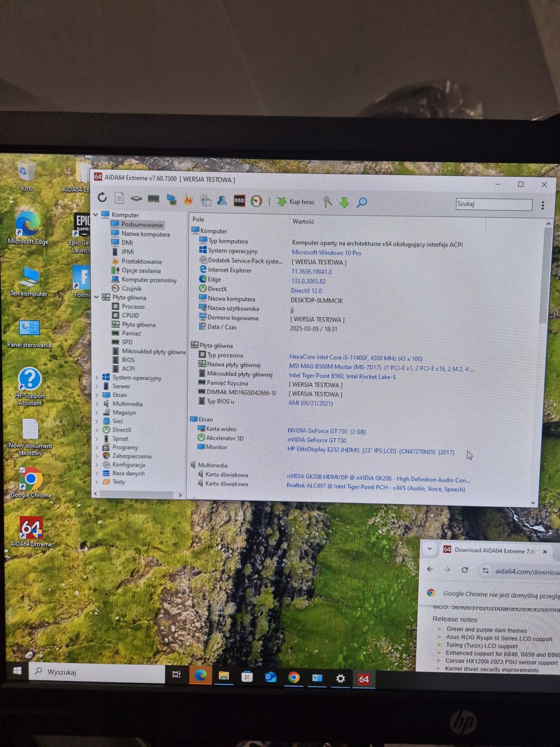Open the SensorPanel gauge icon

256,201
